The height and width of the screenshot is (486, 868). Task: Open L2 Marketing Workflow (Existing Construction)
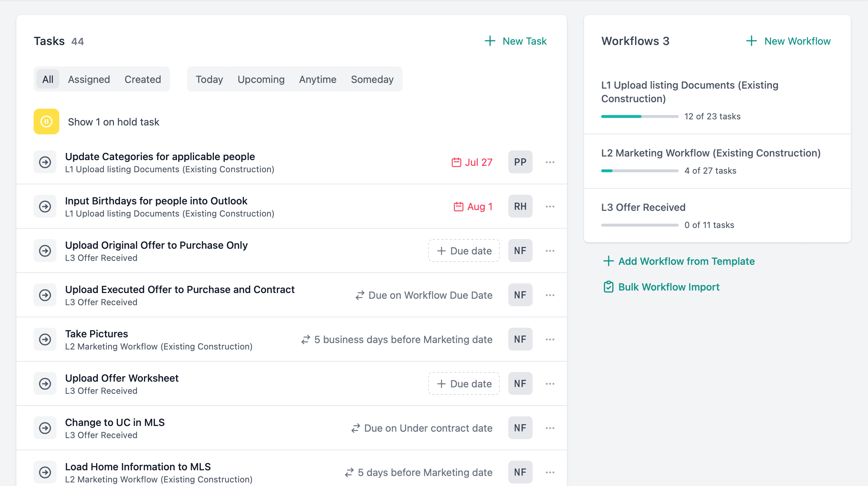[x=711, y=153]
